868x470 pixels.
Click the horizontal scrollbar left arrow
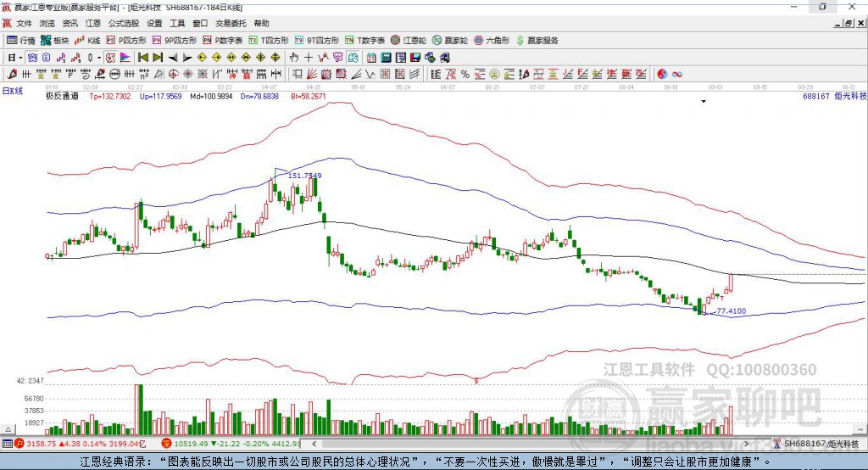pos(314,444)
